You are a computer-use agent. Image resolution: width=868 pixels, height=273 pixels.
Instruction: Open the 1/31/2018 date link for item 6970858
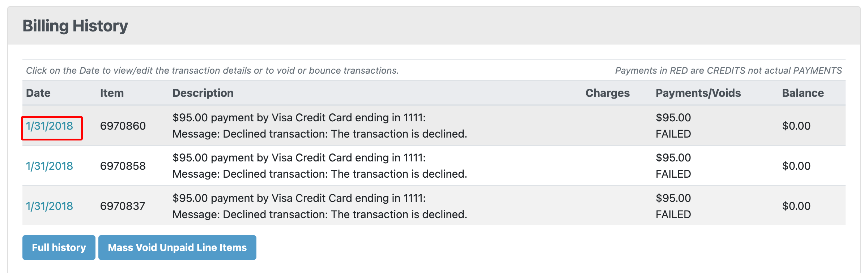[x=50, y=166]
